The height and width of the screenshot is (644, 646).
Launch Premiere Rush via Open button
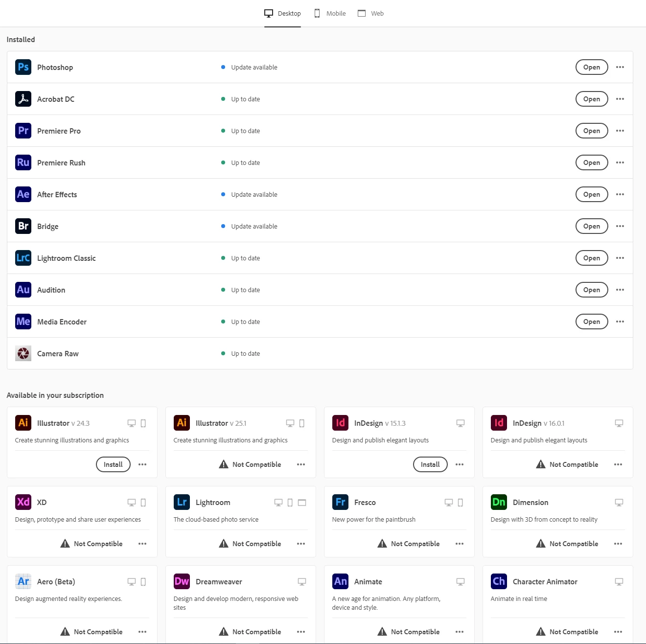tap(592, 162)
